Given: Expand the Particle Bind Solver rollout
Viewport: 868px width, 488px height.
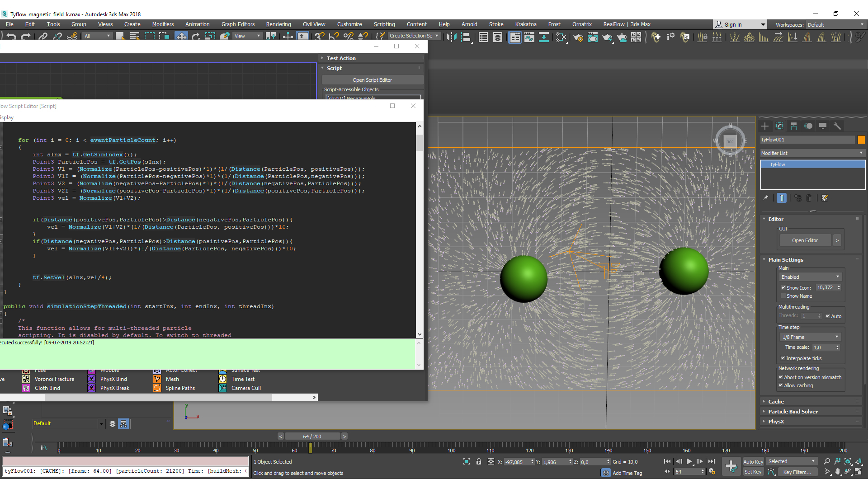Looking at the screenshot, I should pyautogui.click(x=793, y=412).
